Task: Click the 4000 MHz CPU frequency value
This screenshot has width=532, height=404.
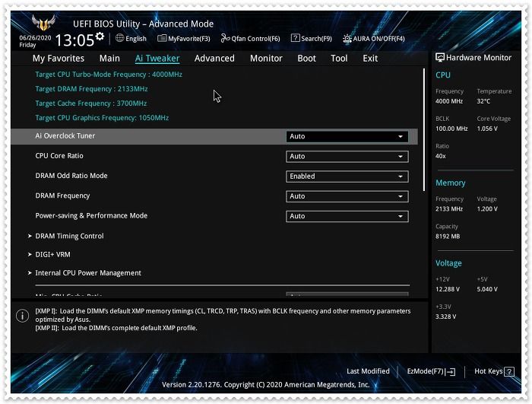Action: click(x=449, y=101)
